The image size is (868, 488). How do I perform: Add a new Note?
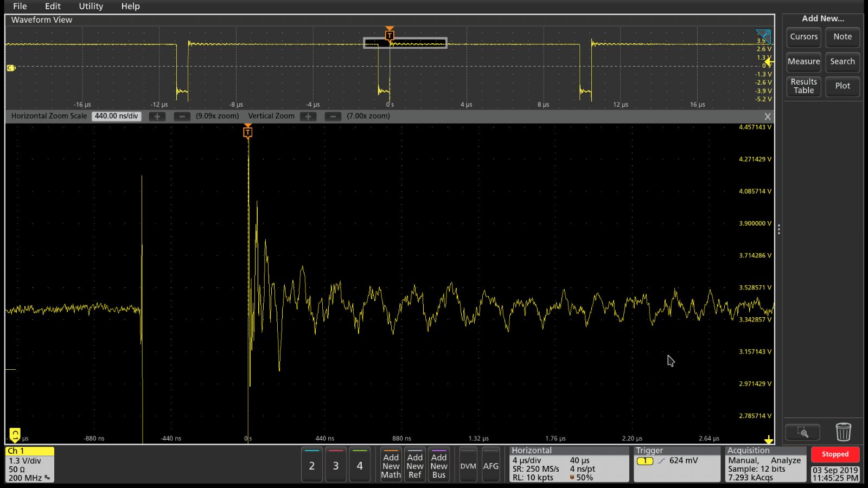[x=843, y=37]
